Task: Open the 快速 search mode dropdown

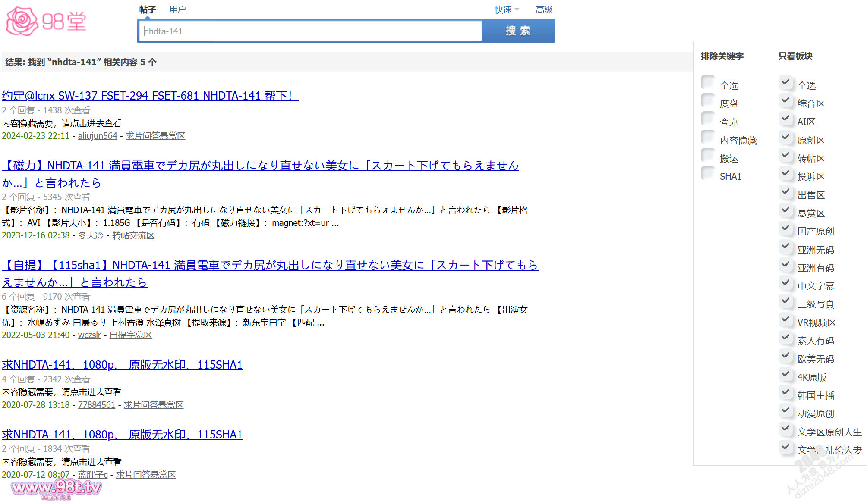Action: 504,9
